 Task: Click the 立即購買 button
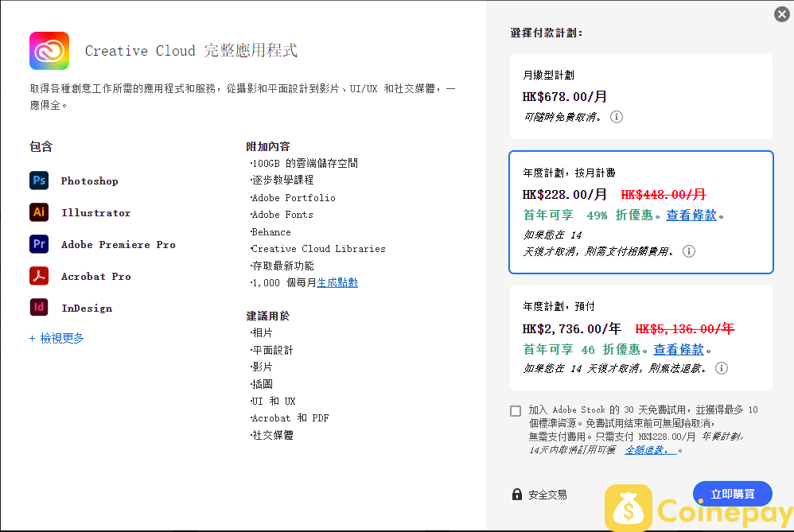[732, 494]
